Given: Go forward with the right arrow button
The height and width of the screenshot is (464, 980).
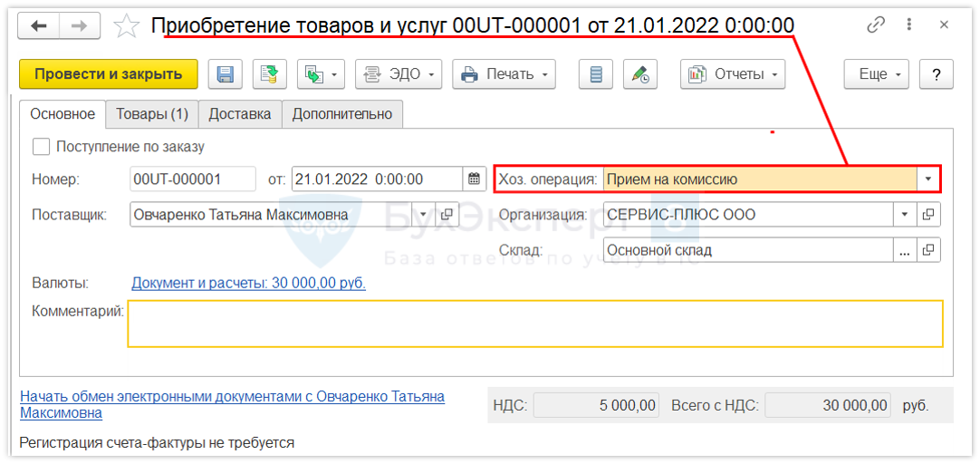Looking at the screenshot, I should [x=80, y=25].
